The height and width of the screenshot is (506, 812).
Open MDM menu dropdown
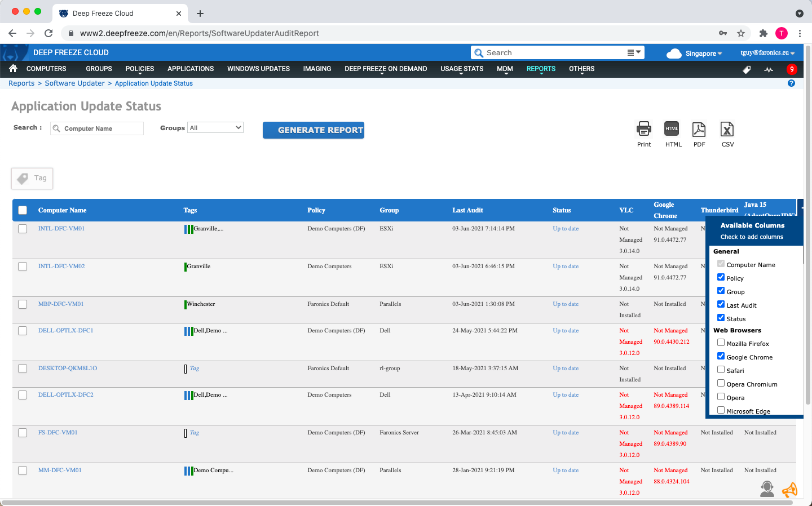pyautogui.click(x=505, y=69)
